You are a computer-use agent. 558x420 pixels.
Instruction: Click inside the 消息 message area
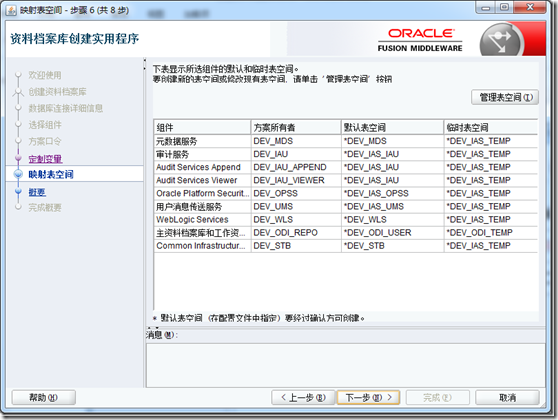[345, 365]
